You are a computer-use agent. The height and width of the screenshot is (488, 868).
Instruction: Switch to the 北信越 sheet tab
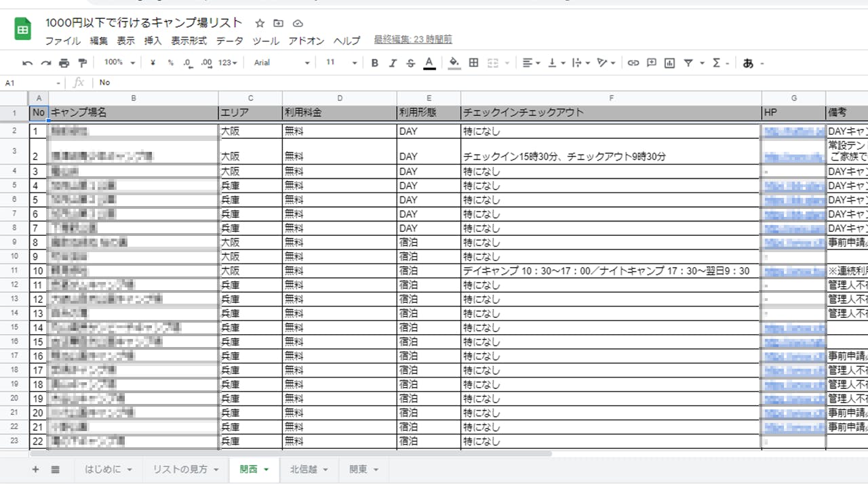coord(309,469)
